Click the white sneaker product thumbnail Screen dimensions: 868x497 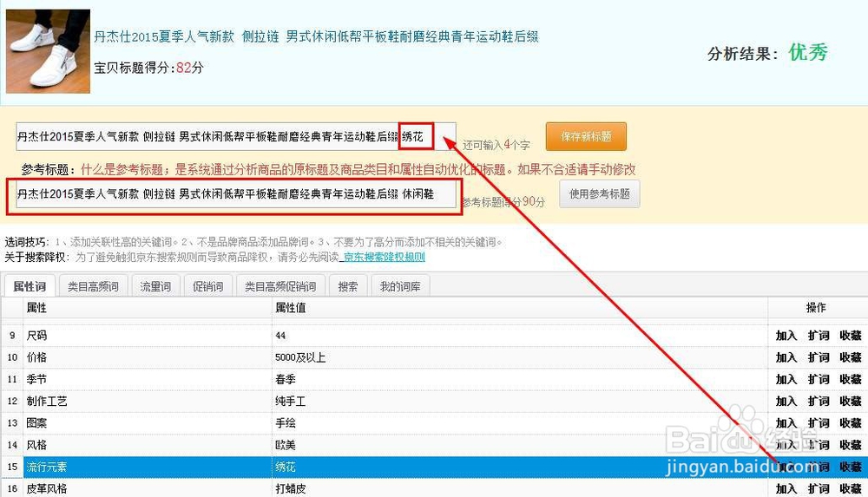pyautogui.click(x=48, y=51)
